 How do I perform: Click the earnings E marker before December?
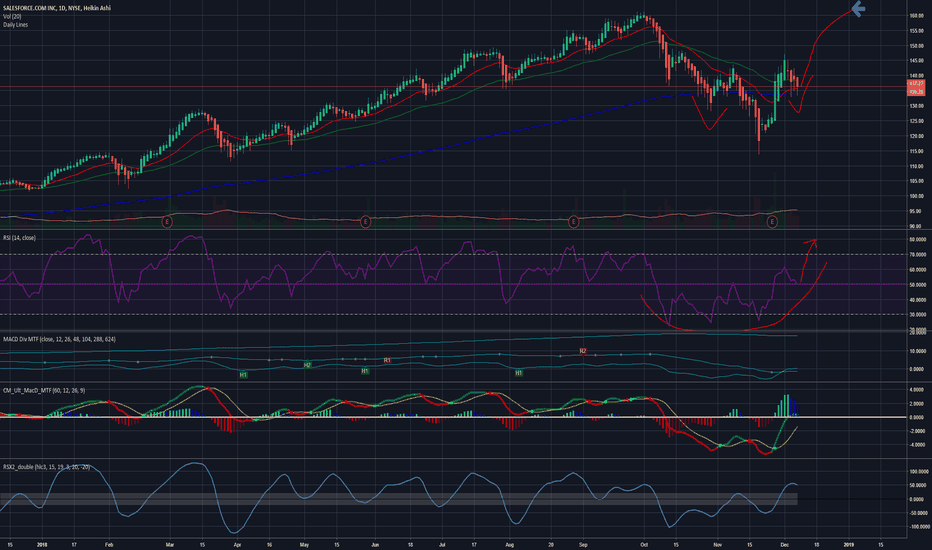pyautogui.click(x=772, y=222)
